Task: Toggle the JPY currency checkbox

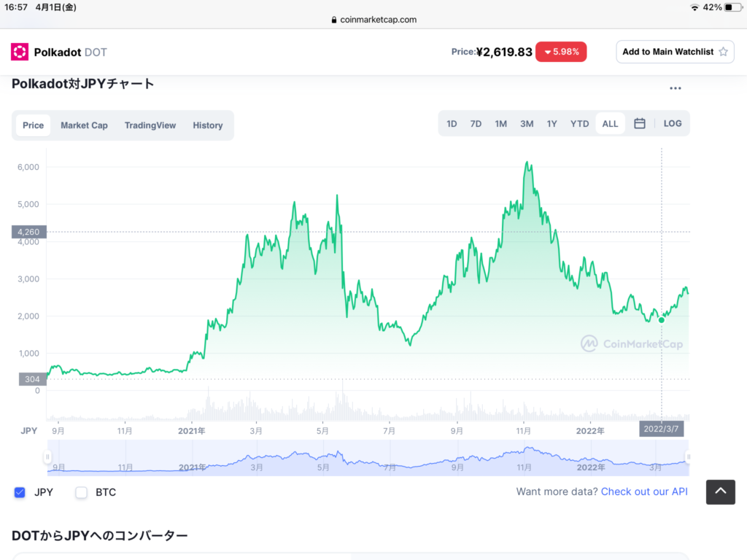Action: 20,492
